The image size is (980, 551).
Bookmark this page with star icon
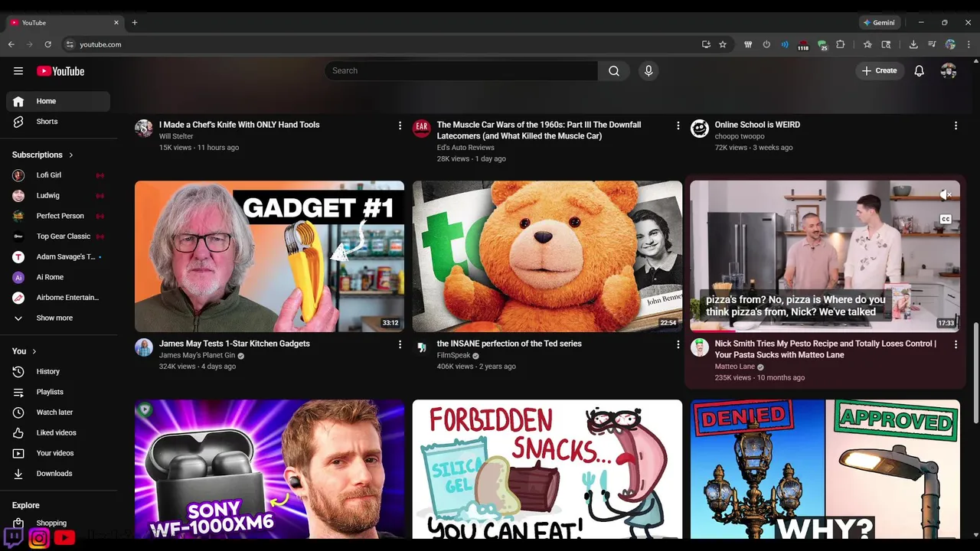coord(723,44)
